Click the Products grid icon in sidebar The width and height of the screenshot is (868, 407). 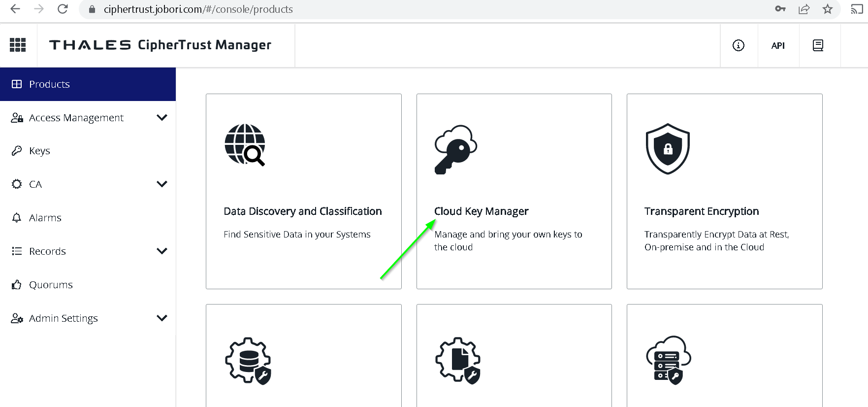[x=17, y=84]
